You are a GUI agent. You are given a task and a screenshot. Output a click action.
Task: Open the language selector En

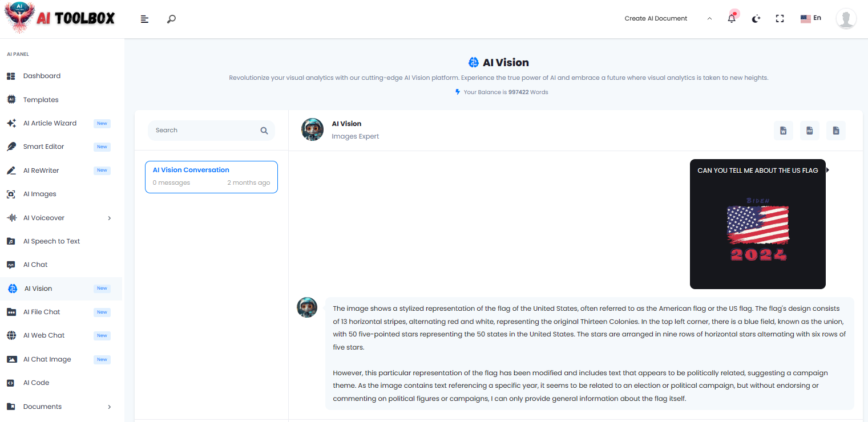(811, 18)
